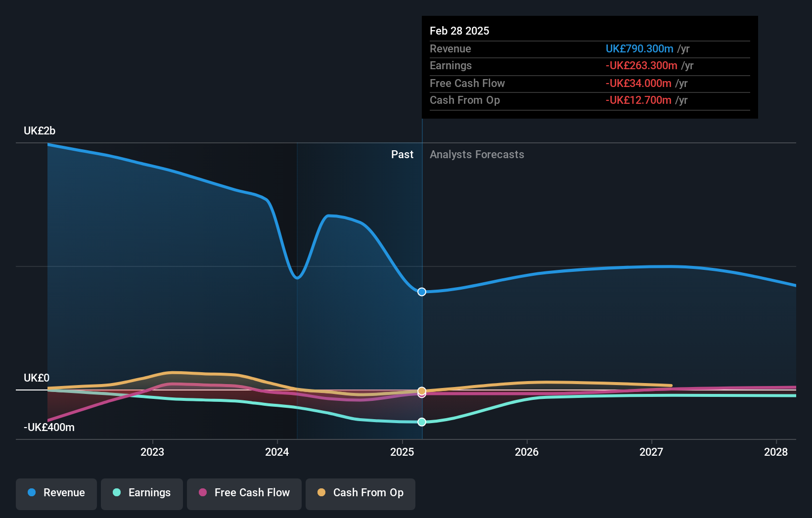
Task: Click the 2023 axis label
Action: [152, 452]
